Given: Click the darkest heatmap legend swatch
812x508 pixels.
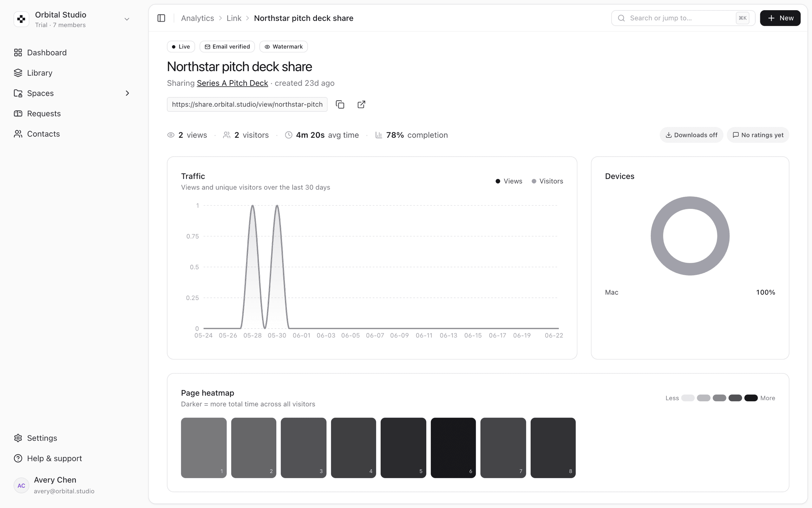Looking at the screenshot, I should coord(751,398).
